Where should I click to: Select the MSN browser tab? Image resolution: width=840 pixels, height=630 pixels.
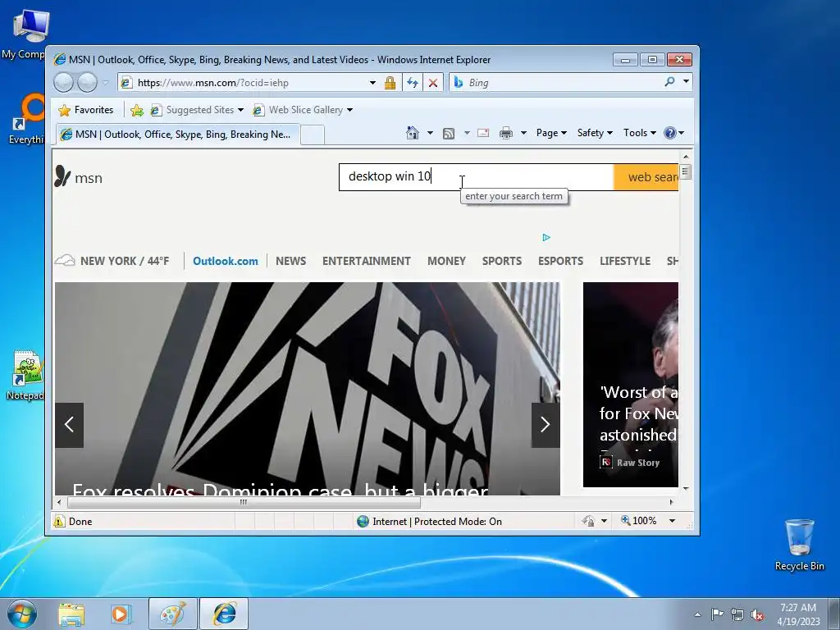click(177, 135)
